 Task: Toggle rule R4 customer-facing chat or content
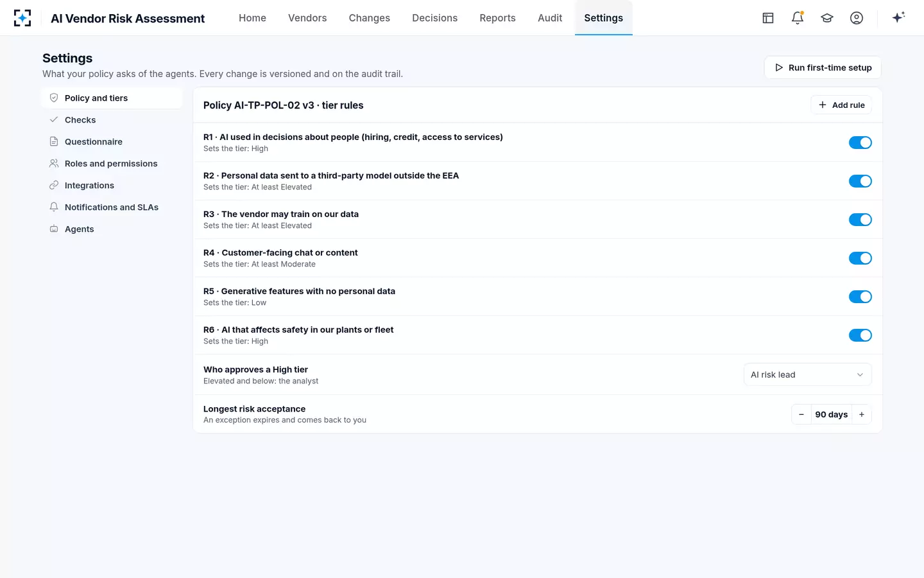[860, 258]
